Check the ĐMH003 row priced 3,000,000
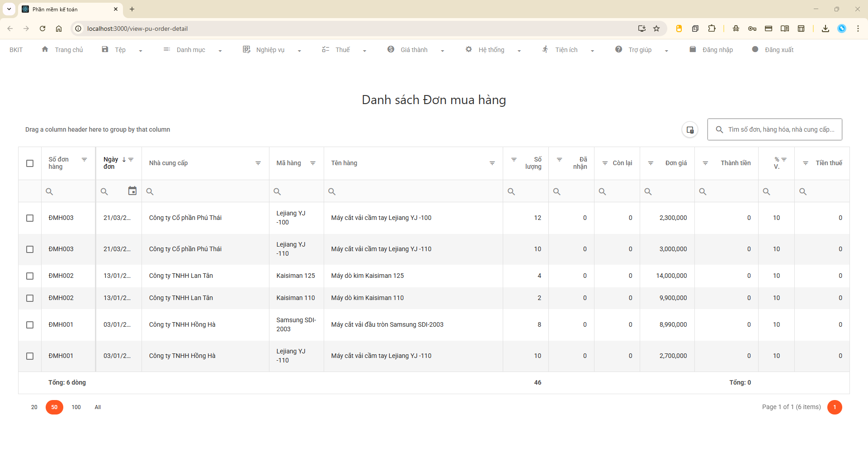Screen dimensions: 868x467 pos(30,249)
